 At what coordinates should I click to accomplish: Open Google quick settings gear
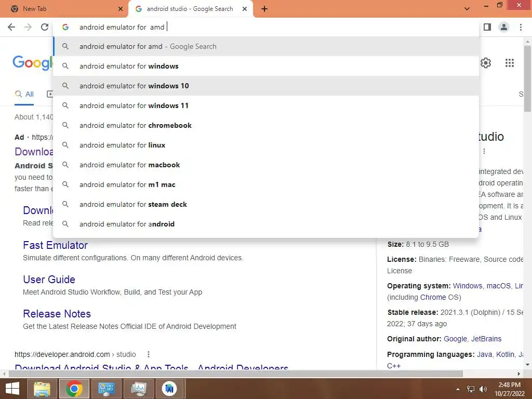click(486, 63)
